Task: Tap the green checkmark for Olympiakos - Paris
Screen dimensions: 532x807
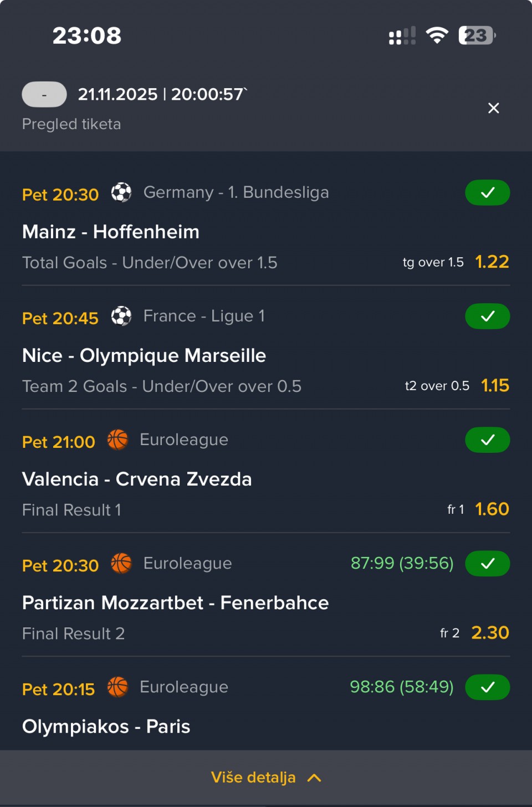Action: [488, 687]
